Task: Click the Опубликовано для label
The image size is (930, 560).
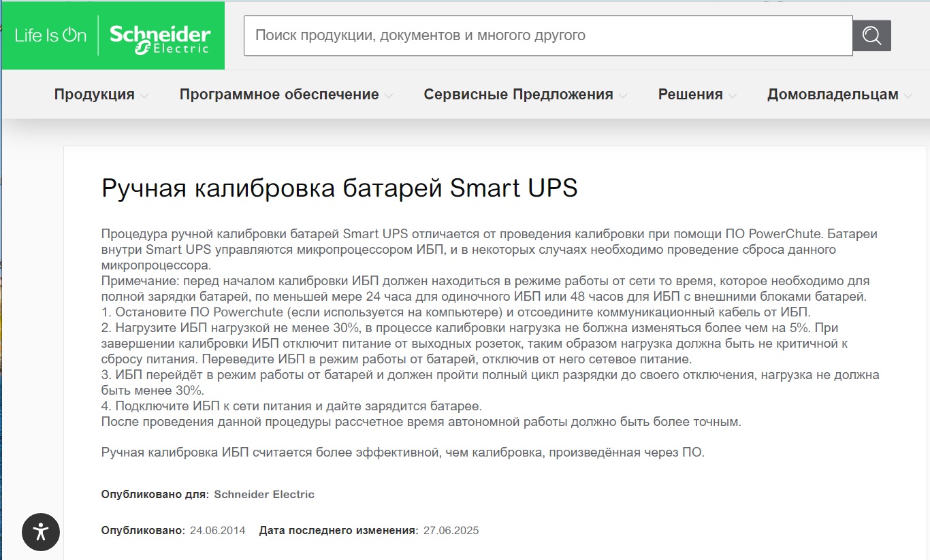Action: coord(155,495)
